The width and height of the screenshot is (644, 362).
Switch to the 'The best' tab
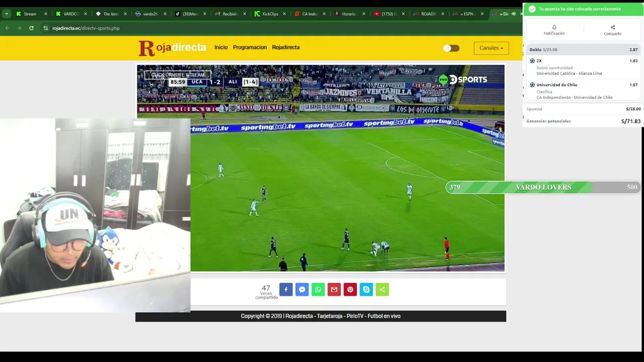coord(110,14)
